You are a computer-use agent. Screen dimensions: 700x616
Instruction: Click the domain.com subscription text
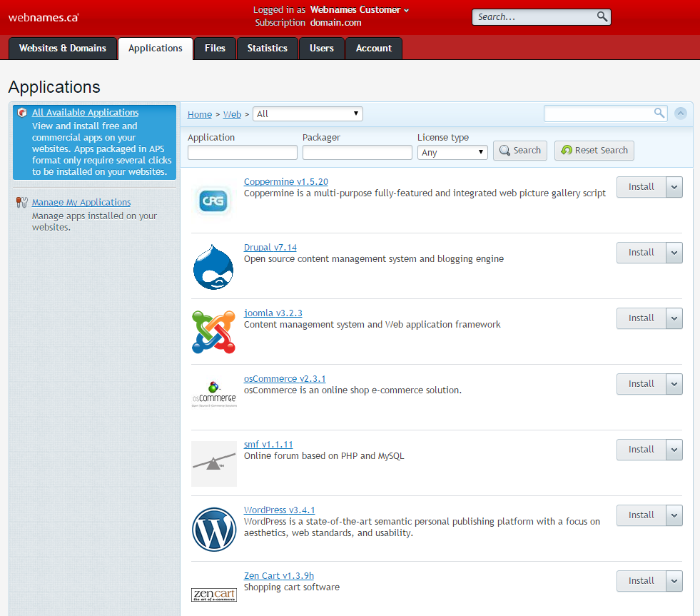pyautogui.click(x=335, y=23)
